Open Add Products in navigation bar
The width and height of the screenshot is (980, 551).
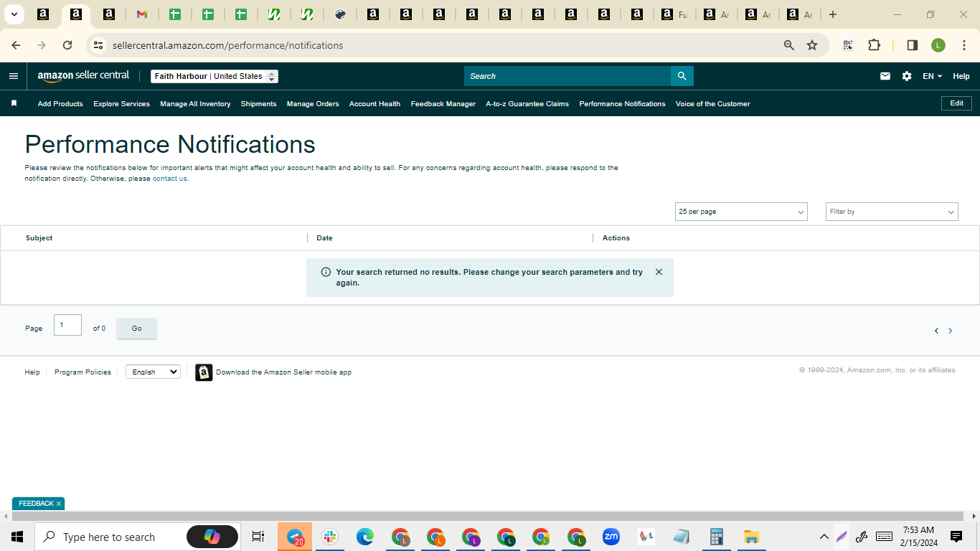coord(60,104)
